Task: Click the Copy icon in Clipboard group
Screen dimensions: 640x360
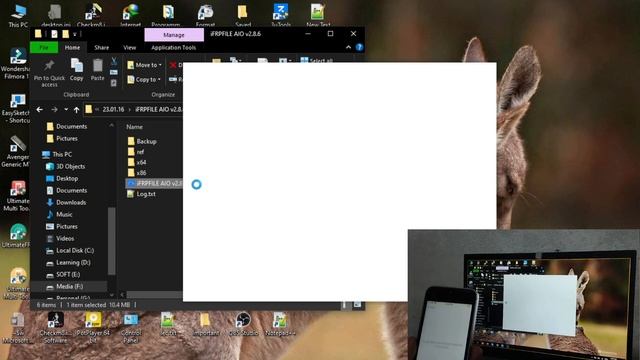Action: click(x=77, y=69)
